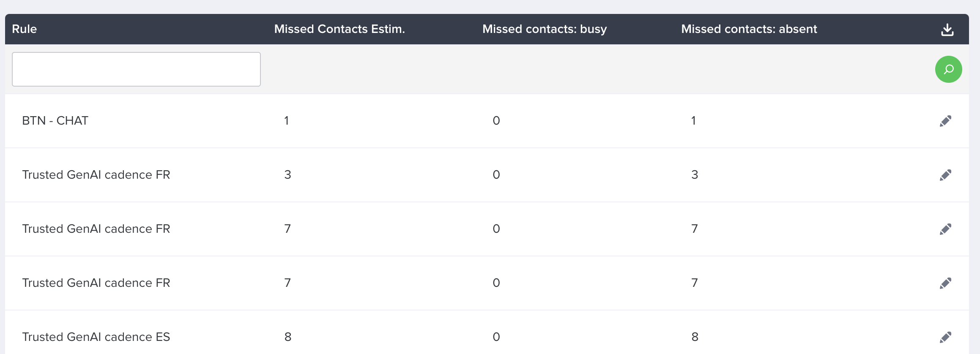980x354 pixels.
Task: Click absent count 8 in cadence ES row
Action: [x=695, y=337]
